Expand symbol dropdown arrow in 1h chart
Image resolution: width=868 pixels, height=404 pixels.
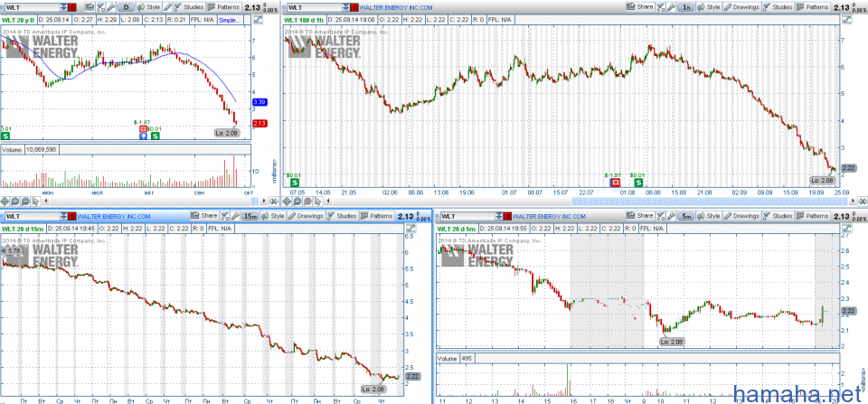[346, 7]
